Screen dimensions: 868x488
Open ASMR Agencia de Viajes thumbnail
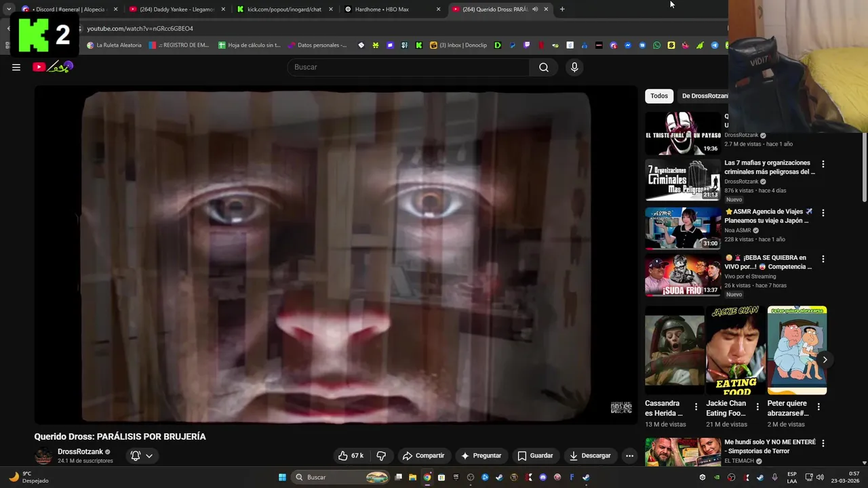pyautogui.click(x=683, y=228)
